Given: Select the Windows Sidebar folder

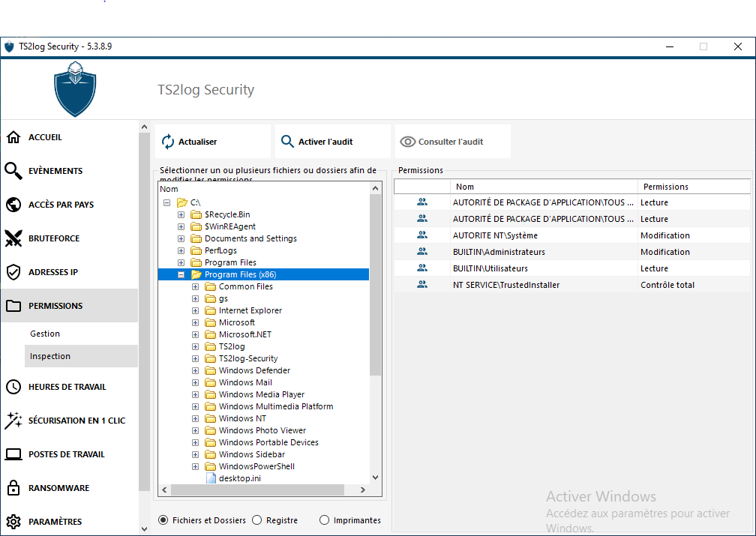Looking at the screenshot, I should point(252,454).
